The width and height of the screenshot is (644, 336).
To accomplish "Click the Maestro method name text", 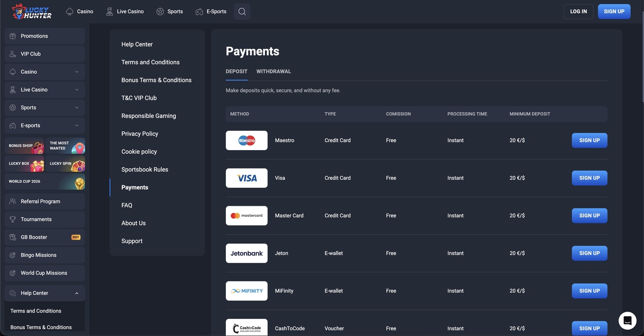I will [x=285, y=140].
